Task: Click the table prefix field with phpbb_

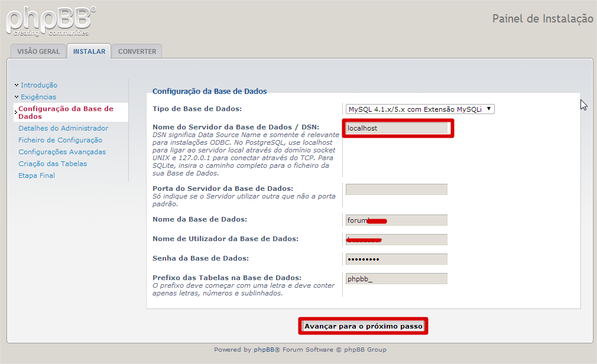Action: [397, 279]
